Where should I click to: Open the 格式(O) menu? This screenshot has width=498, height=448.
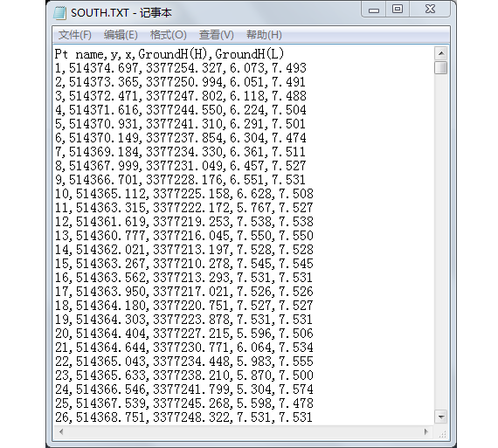169,35
